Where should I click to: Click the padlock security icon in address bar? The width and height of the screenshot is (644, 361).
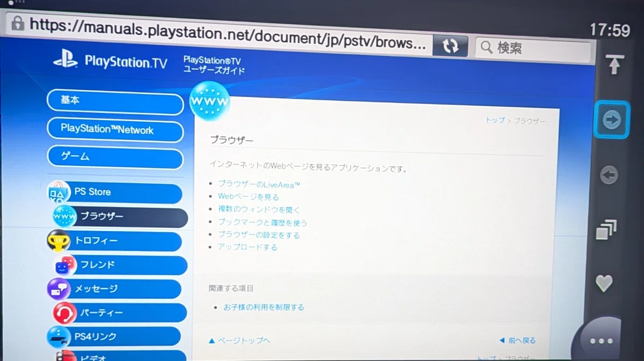(x=18, y=23)
